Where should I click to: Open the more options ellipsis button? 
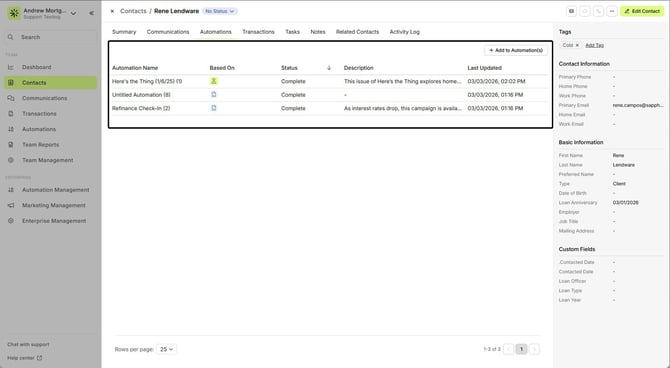[612, 11]
